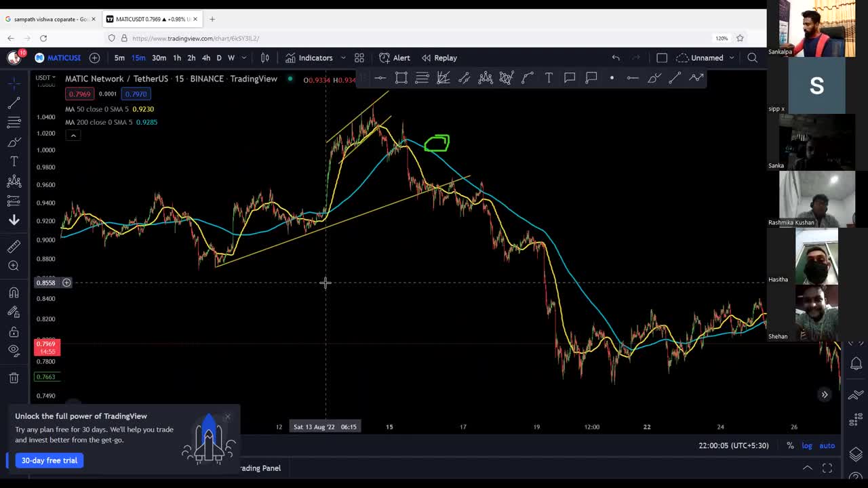Toggle lock all drawing tools
Screen dimensions: 868x488
14,331
